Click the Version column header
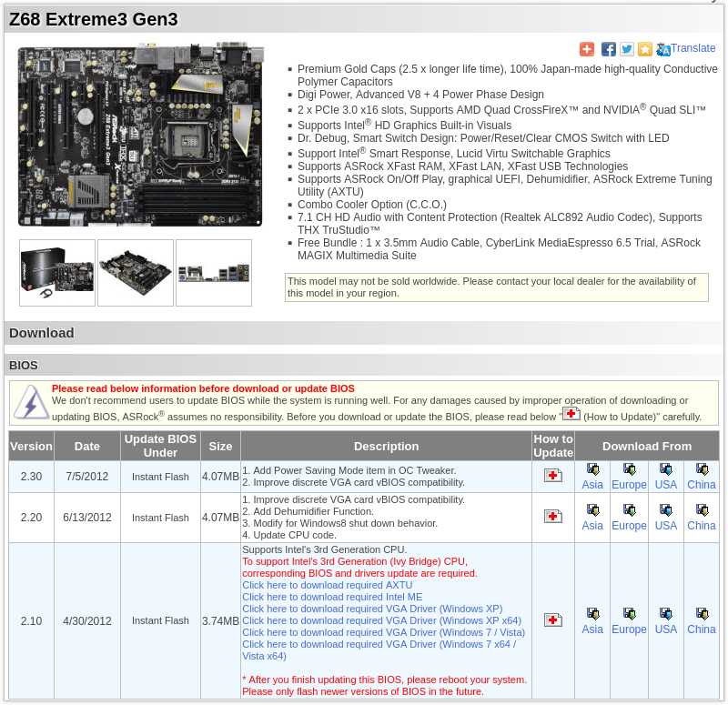 point(31,446)
